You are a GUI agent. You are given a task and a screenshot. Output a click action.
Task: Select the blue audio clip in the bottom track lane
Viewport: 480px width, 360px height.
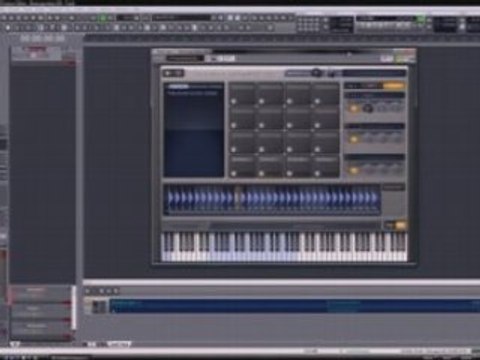pos(295,306)
